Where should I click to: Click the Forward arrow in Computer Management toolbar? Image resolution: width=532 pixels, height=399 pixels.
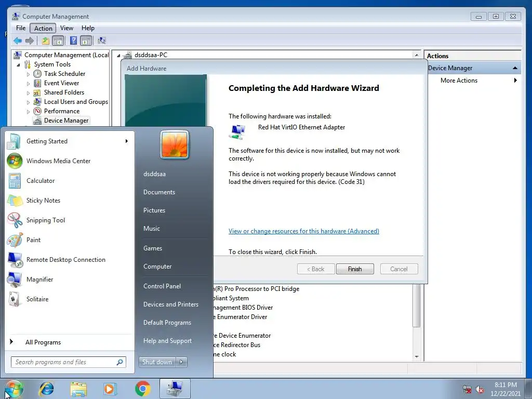pos(30,41)
